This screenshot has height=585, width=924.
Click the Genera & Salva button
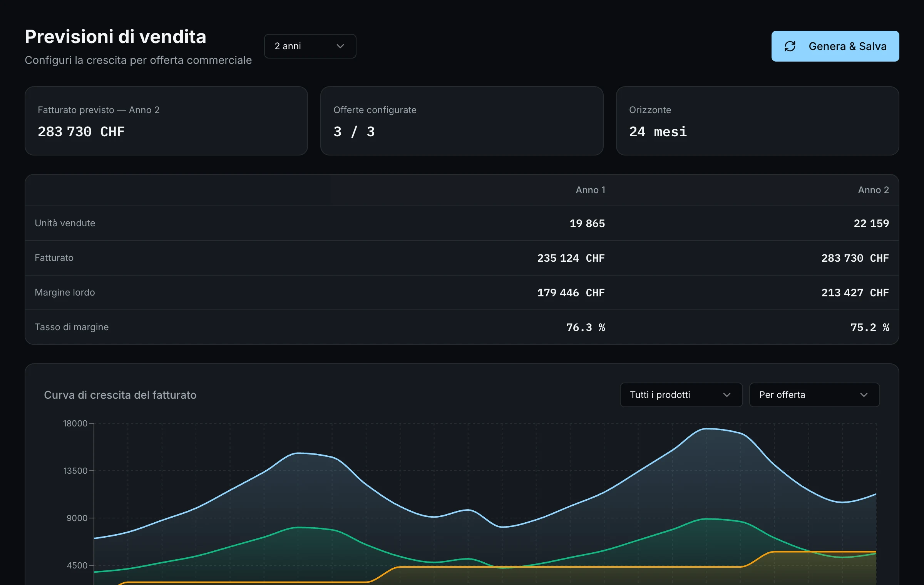coord(835,46)
